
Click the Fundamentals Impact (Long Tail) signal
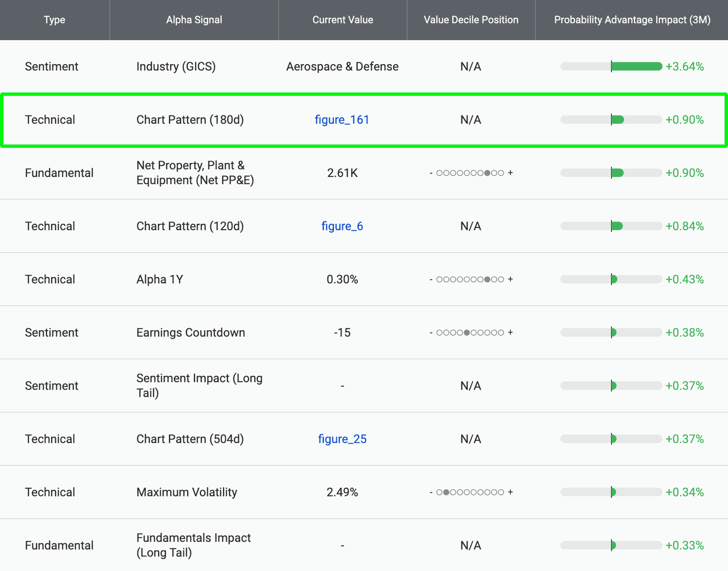click(x=193, y=545)
